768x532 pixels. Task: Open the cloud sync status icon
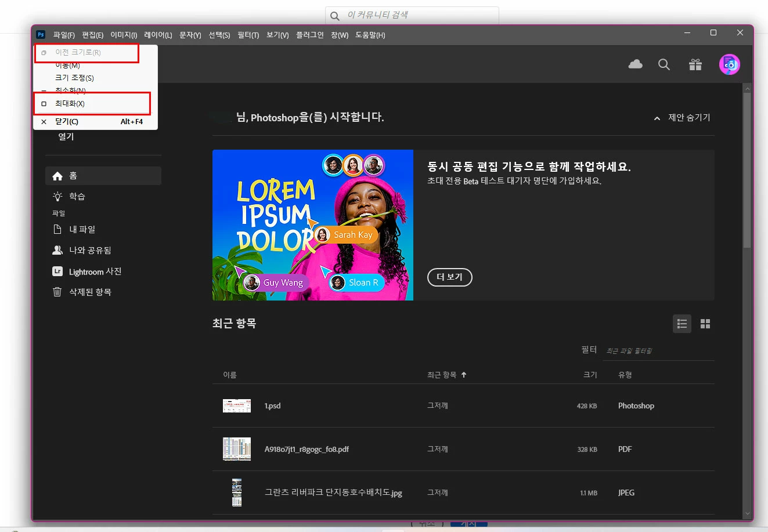(x=636, y=64)
